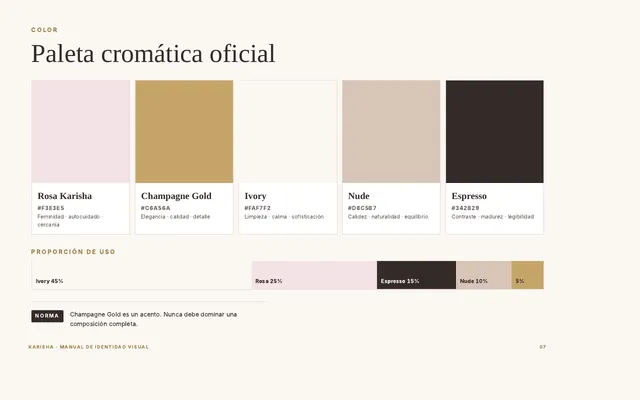Click the 'Calidez · naturalidad · equilibrio' description
Viewport: 640px width, 400px height.
388,217
